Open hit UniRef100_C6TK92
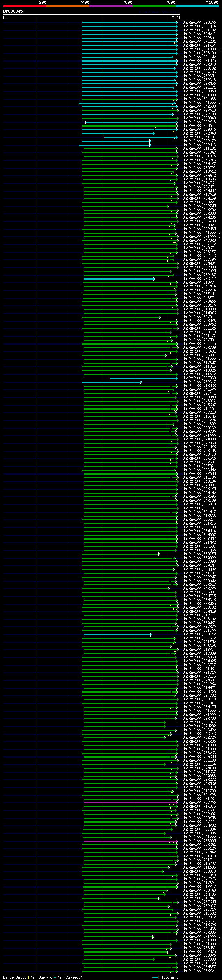The image size is (222, 980). [x=199, y=30]
